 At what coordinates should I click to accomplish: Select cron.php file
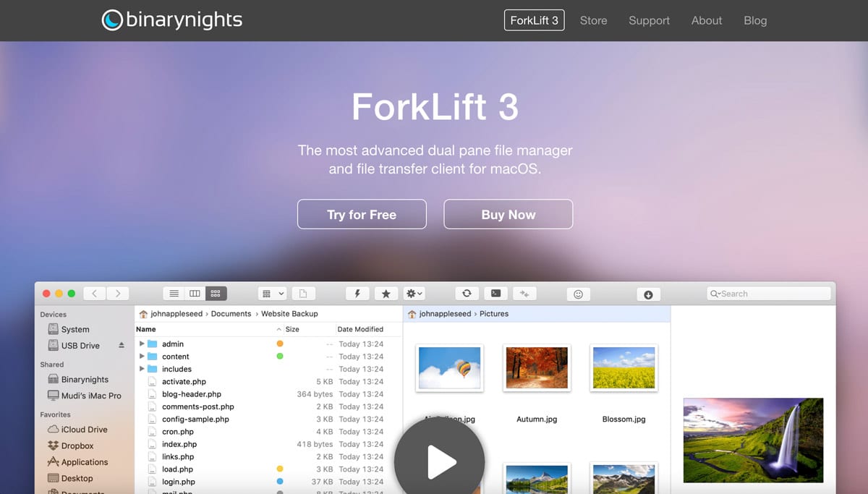click(x=178, y=432)
